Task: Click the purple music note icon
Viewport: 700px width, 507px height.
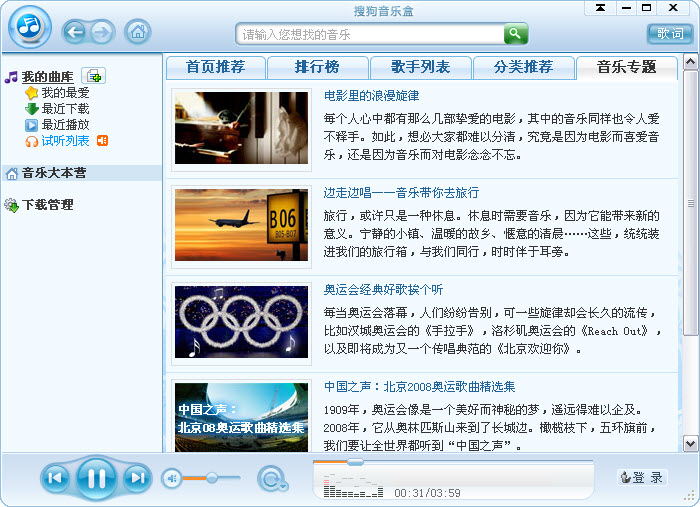Action: [11, 77]
